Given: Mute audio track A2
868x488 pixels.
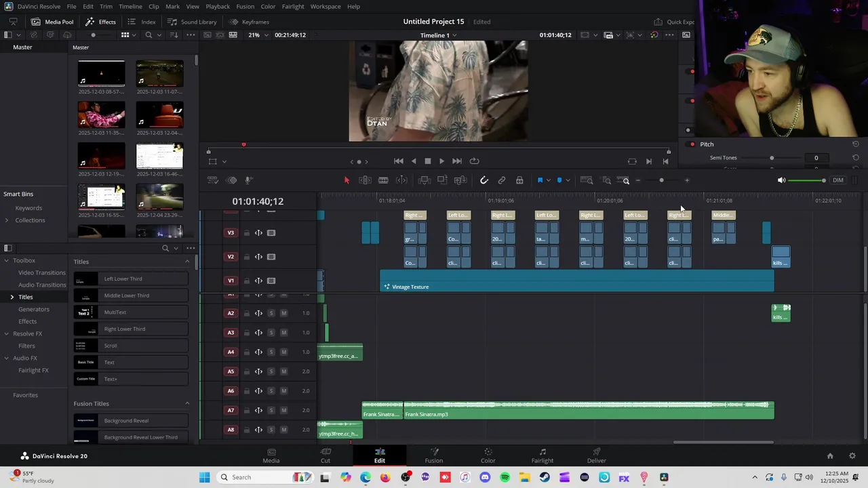Looking at the screenshot, I should (x=283, y=313).
